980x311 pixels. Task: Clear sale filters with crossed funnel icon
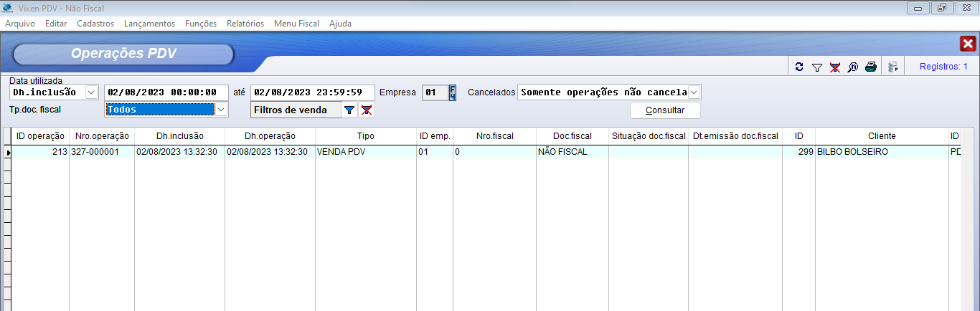click(x=367, y=110)
